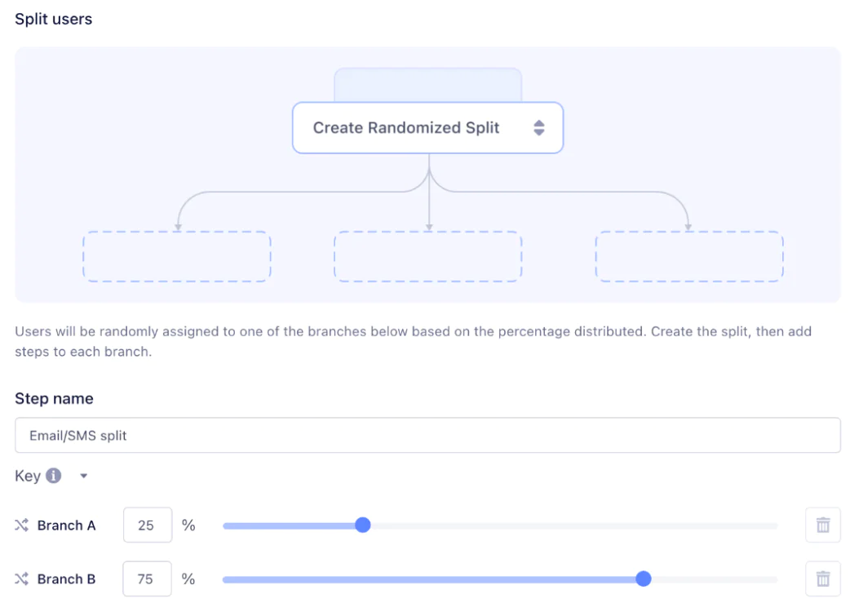The height and width of the screenshot is (616, 850).
Task: Click the Branch A slider handle
Action: 363,525
